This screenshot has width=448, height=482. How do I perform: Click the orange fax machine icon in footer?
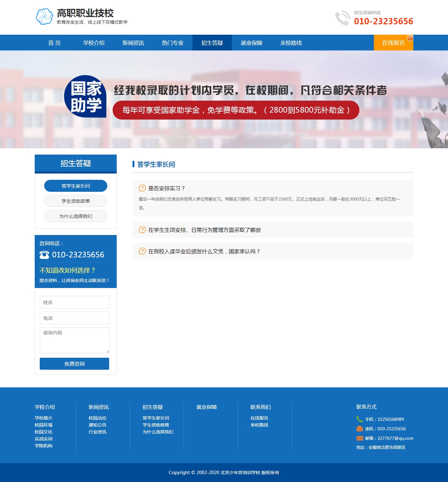pyautogui.click(x=359, y=428)
